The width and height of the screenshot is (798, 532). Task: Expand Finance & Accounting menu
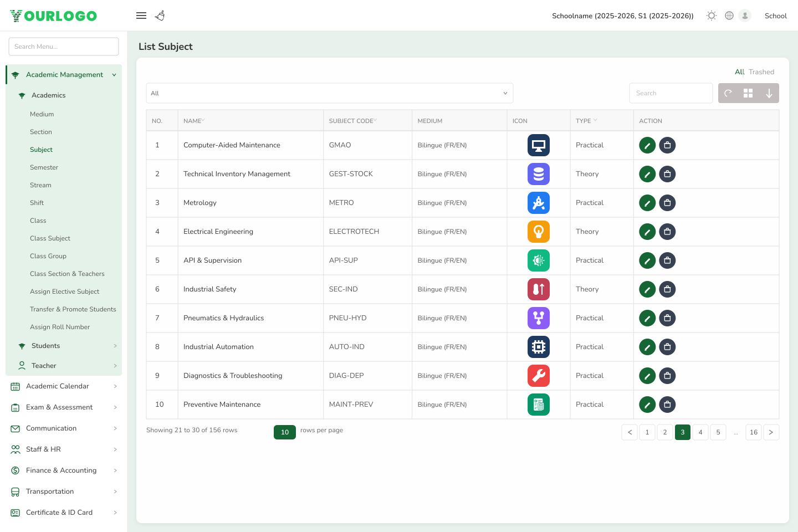tap(64, 470)
